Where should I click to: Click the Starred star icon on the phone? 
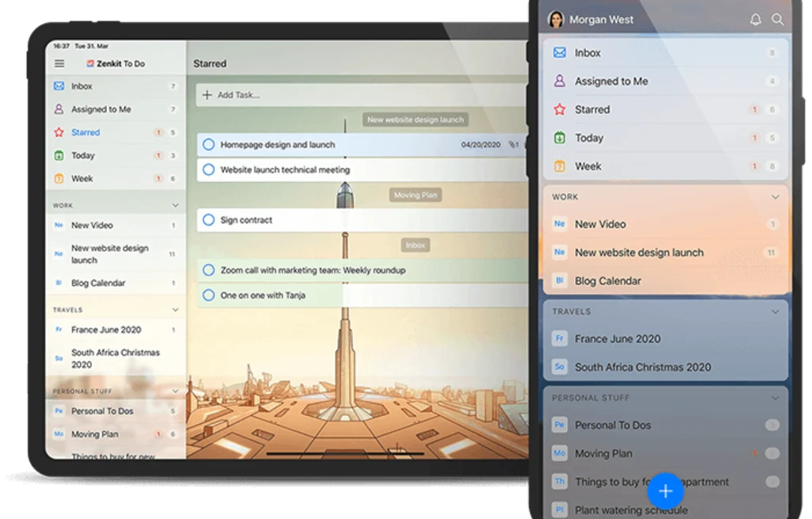tap(560, 109)
